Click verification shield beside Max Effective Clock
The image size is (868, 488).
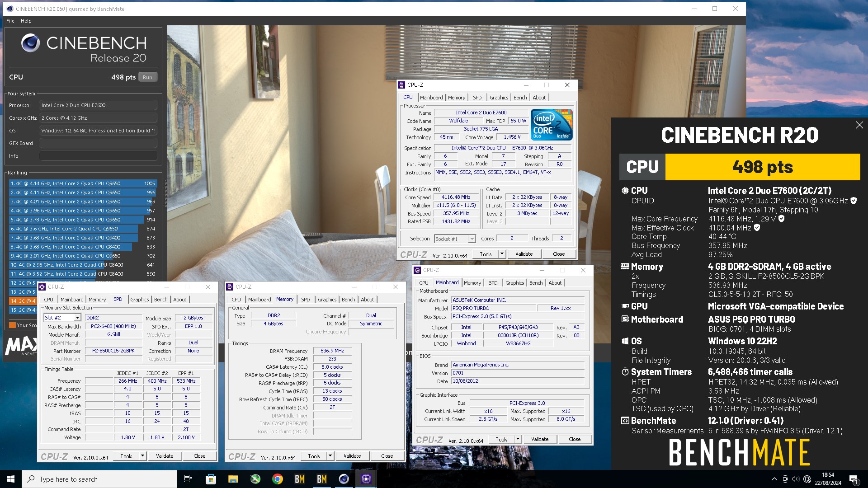click(757, 228)
